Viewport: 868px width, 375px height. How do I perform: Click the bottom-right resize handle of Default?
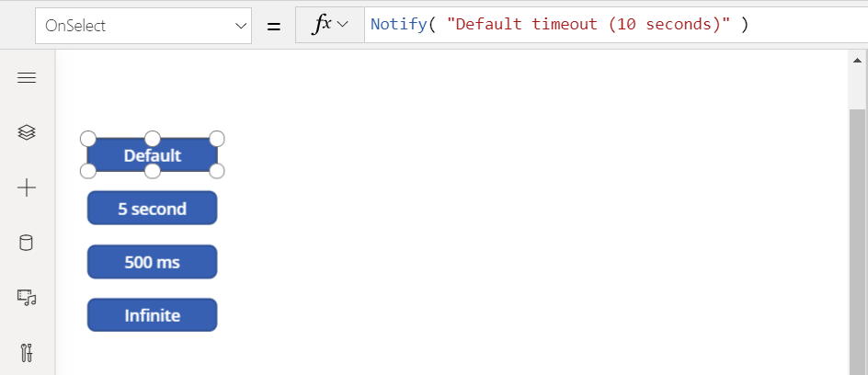pos(217,171)
